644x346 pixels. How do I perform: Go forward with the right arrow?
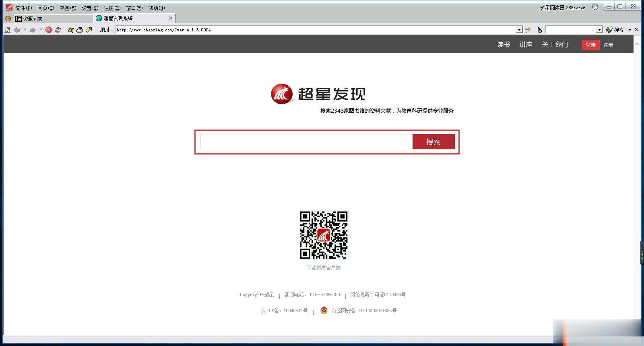click(x=33, y=30)
